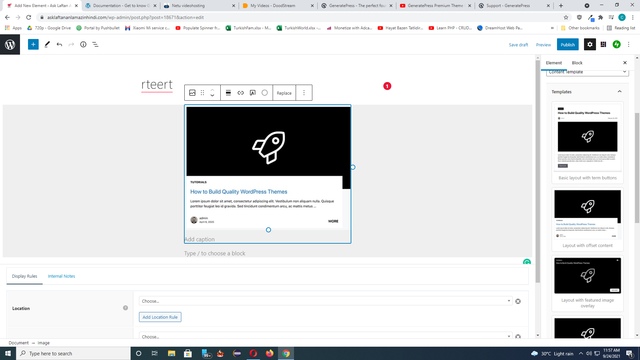Open Opera from the taskbar

[x=253, y=353]
